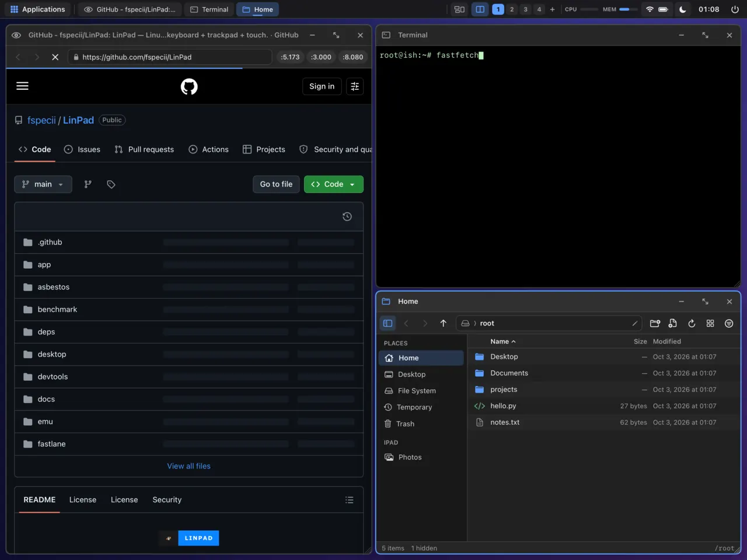
Task: View repository branches icon next to main
Action: coord(88,184)
